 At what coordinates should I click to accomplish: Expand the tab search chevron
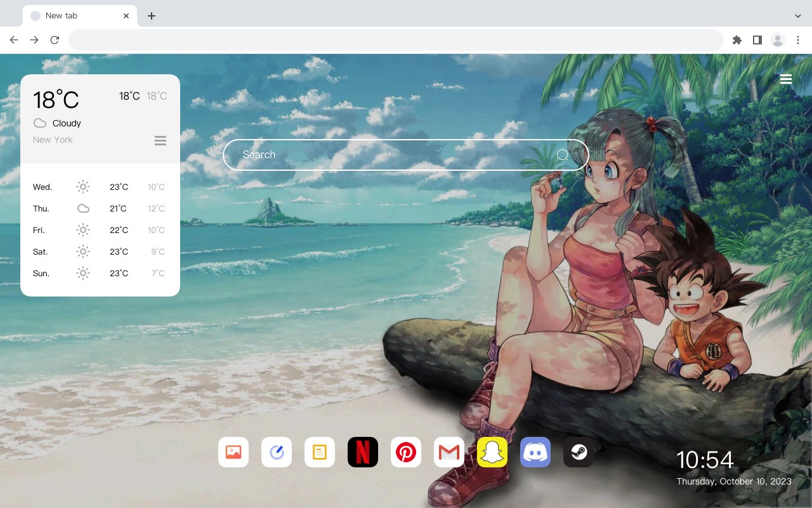tap(798, 16)
